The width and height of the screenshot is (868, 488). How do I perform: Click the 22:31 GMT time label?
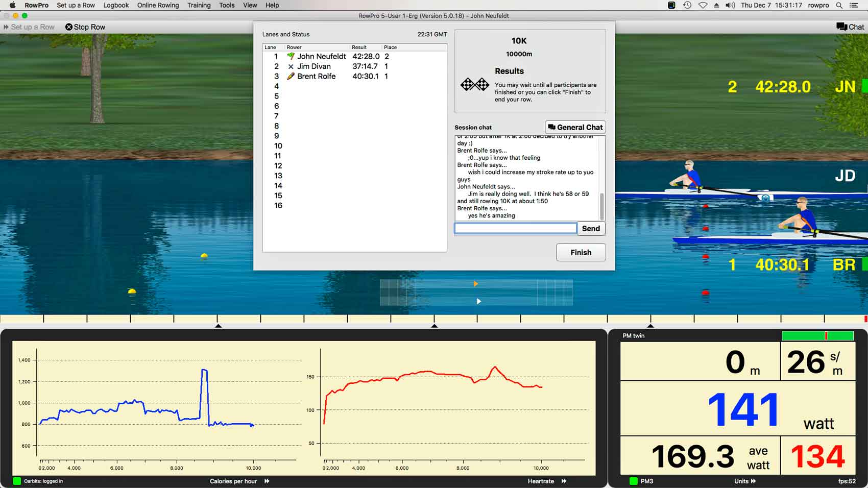click(x=432, y=34)
